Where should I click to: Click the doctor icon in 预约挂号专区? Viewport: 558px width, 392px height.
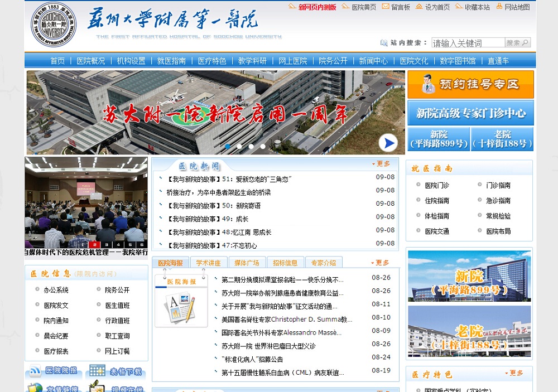coord(428,84)
